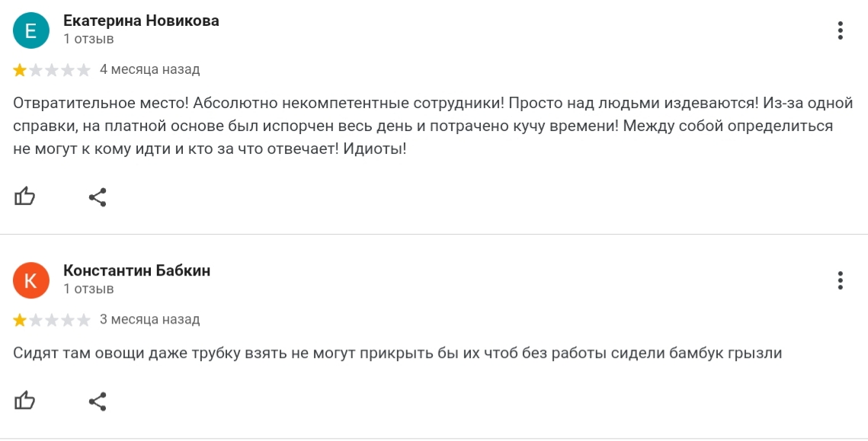Click the last gray star in Константин's rating
Viewport: 868px width, 441px height.
click(84, 320)
